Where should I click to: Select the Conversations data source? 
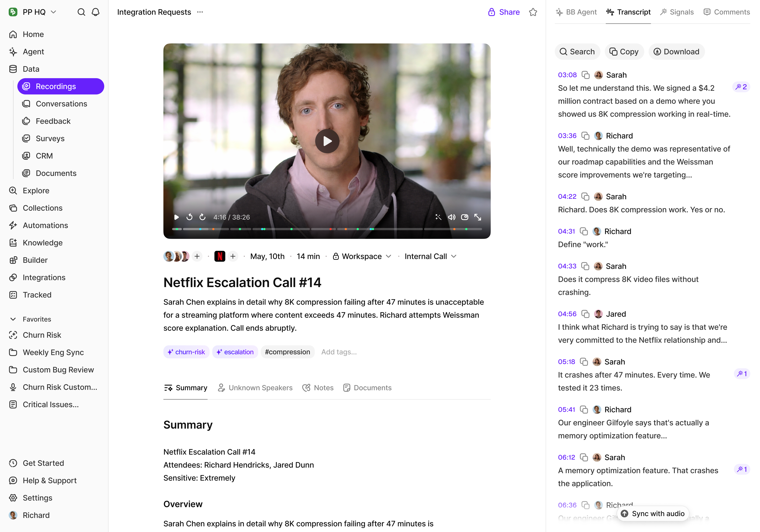[61, 104]
